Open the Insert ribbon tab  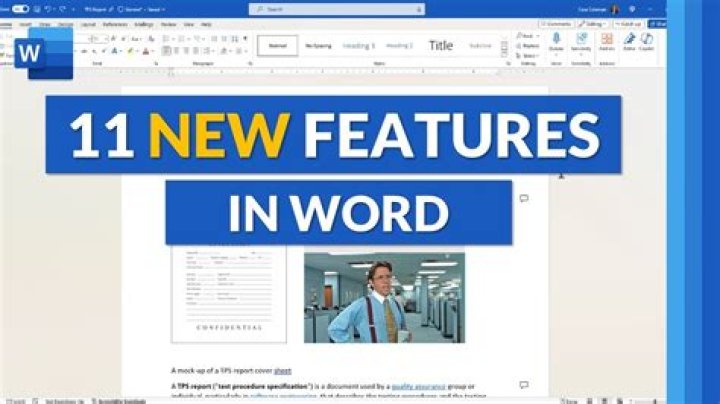[25, 23]
